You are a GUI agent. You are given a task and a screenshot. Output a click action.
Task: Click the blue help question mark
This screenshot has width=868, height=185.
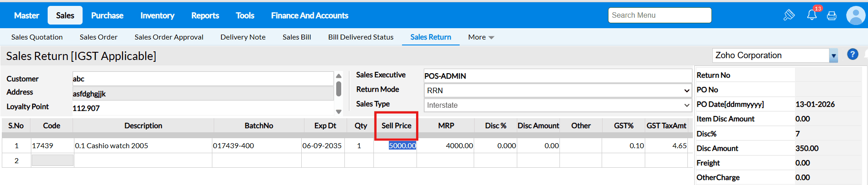tap(853, 55)
